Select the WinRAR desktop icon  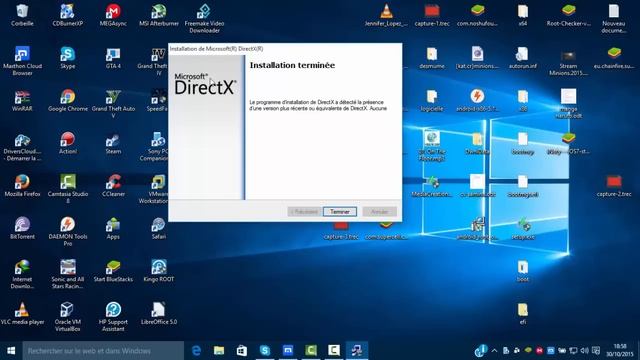[x=22, y=101]
